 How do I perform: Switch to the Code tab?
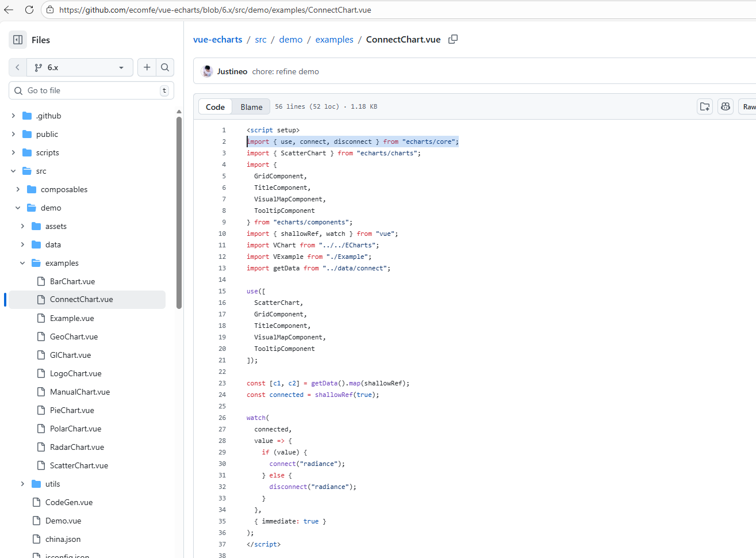point(215,107)
